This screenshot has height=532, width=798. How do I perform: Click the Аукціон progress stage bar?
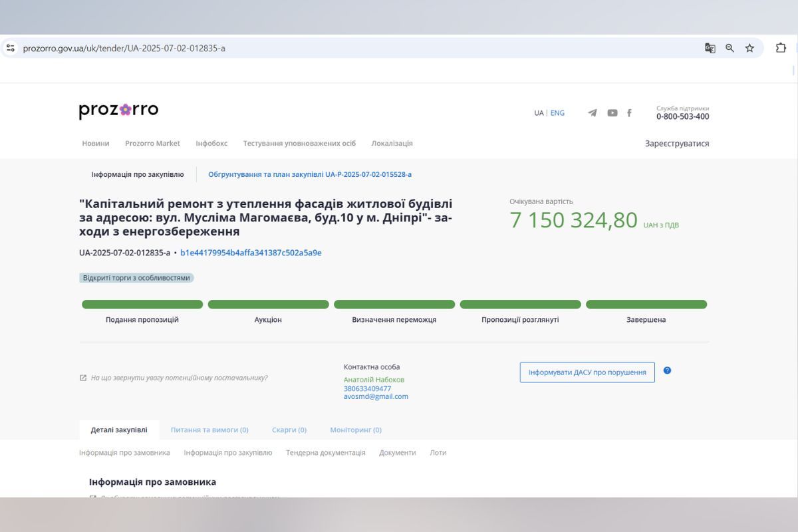pos(268,305)
